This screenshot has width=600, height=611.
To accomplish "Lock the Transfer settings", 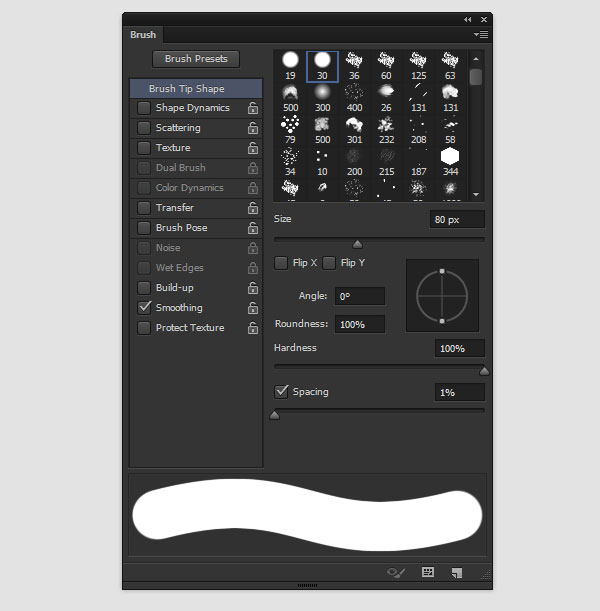I will tap(253, 208).
